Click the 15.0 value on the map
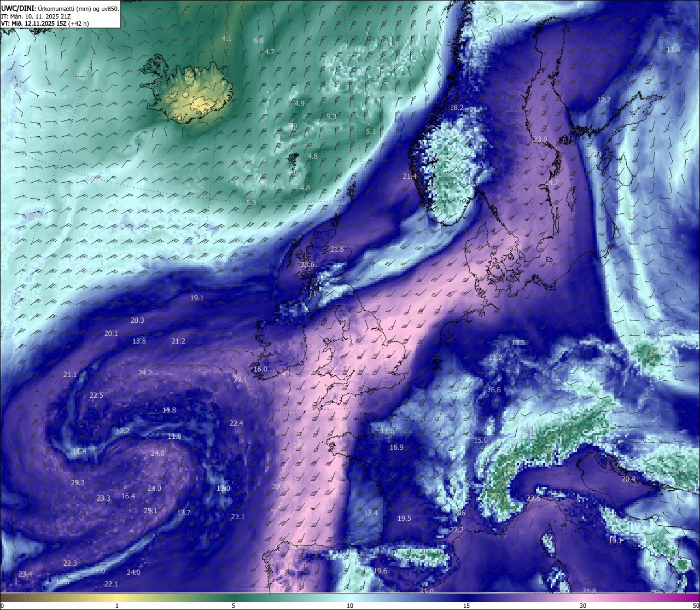Screen dimensions: 700x610 pyautogui.click(x=481, y=440)
